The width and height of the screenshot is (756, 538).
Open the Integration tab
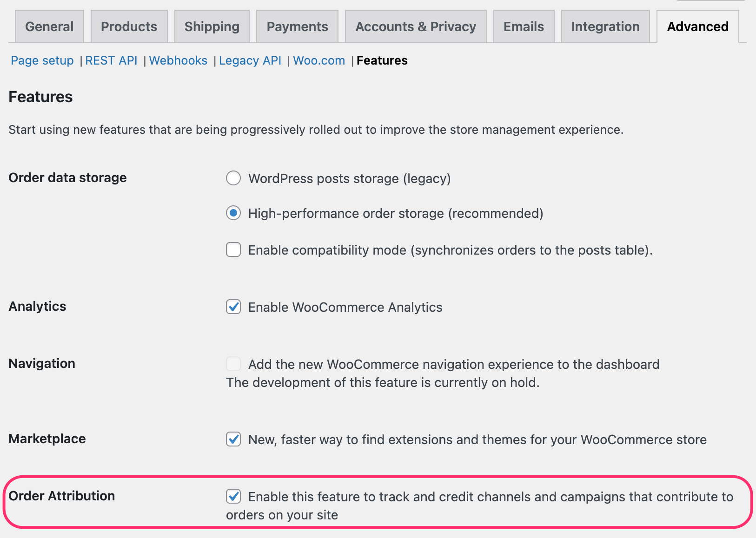coord(605,26)
